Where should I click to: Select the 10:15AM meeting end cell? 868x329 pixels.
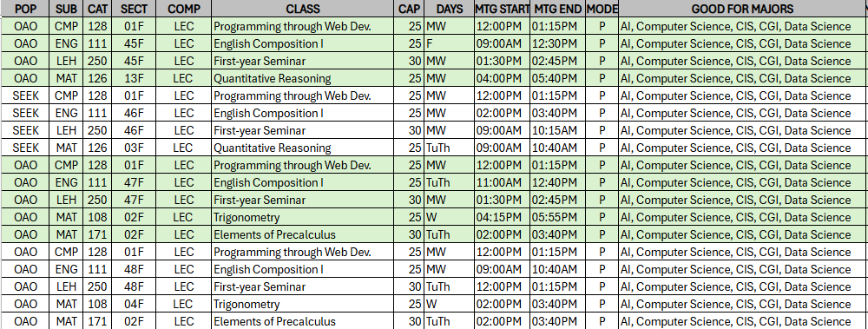(x=558, y=131)
